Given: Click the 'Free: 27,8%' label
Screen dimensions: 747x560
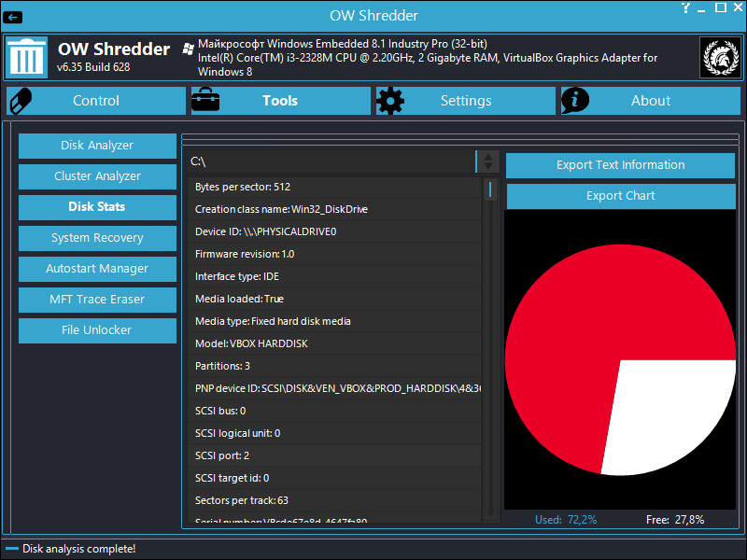Looking at the screenshot, I should coord(675,520).
